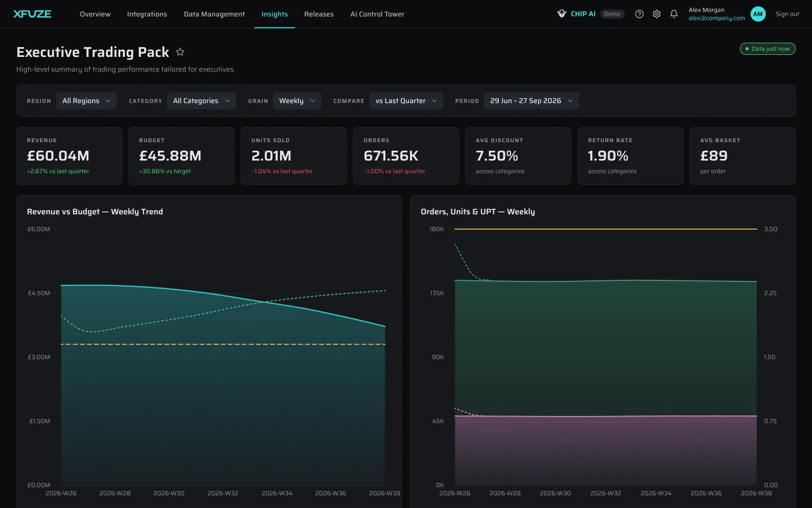This screenshot has width=812, height=508.
Task: Select the Orders 671.56K card
Action: coord(406,156)
